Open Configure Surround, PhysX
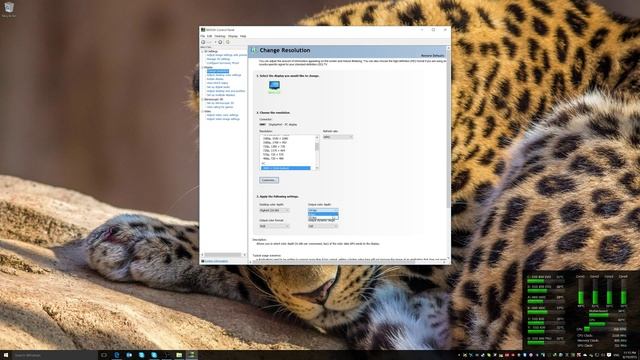The image size is (640, 360). (x=223, y=63)
